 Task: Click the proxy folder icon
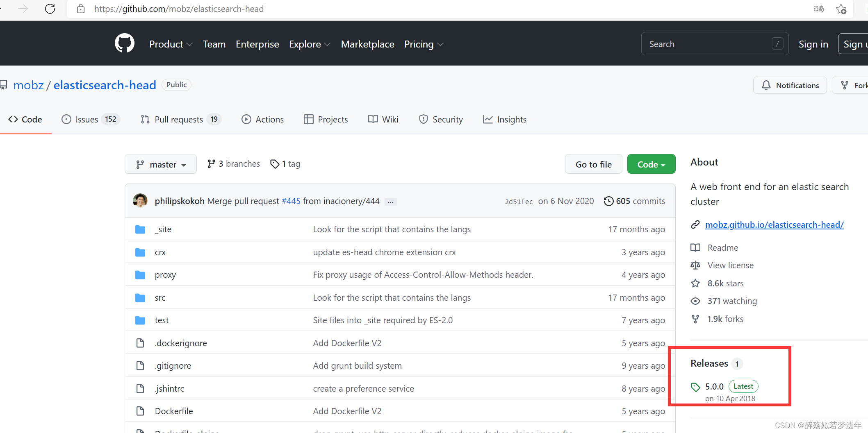[140, 275]
